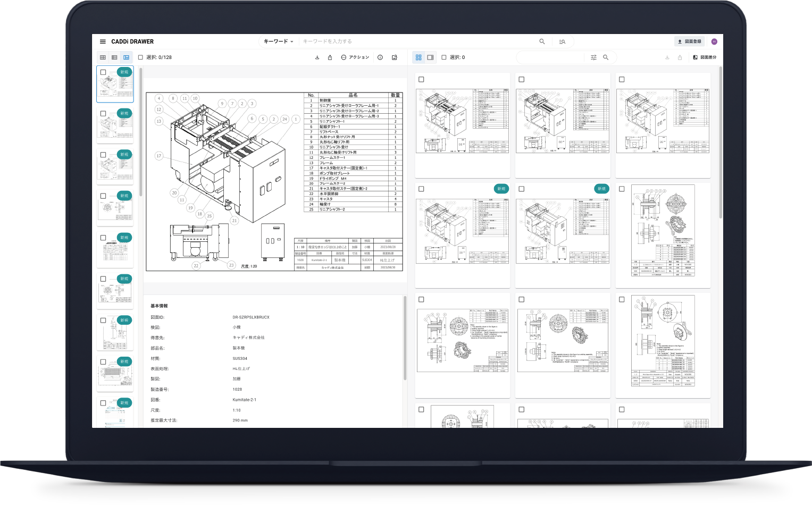Check the first drawing in left thumbnail list

(103, 72)
